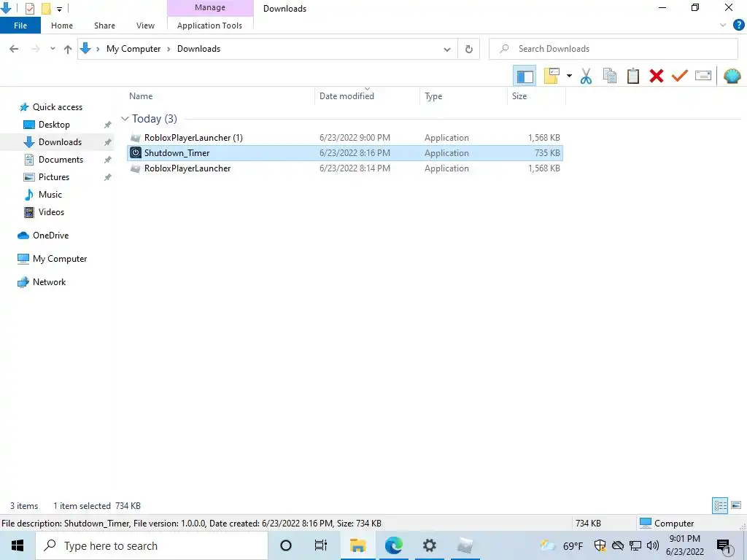This screenshot has width=747, height=560.
Task: Select Downloads in the navigation pane
Action: point(60,142)
